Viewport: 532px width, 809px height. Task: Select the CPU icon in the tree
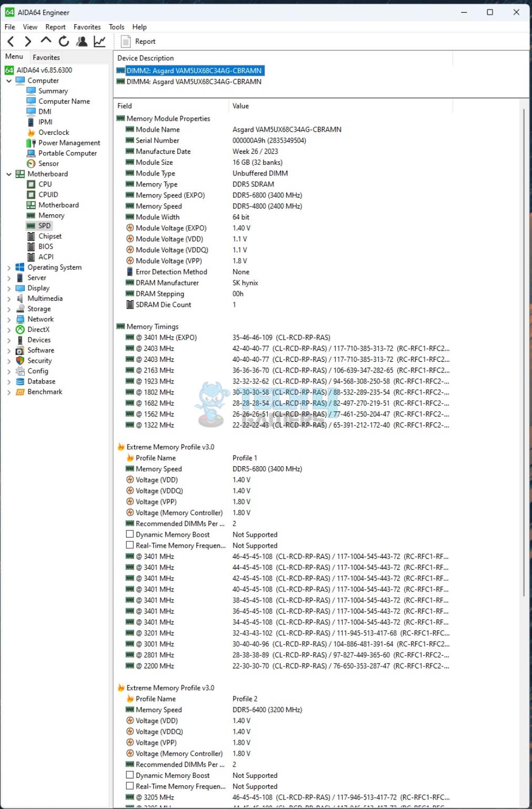(x=31, y=184)
